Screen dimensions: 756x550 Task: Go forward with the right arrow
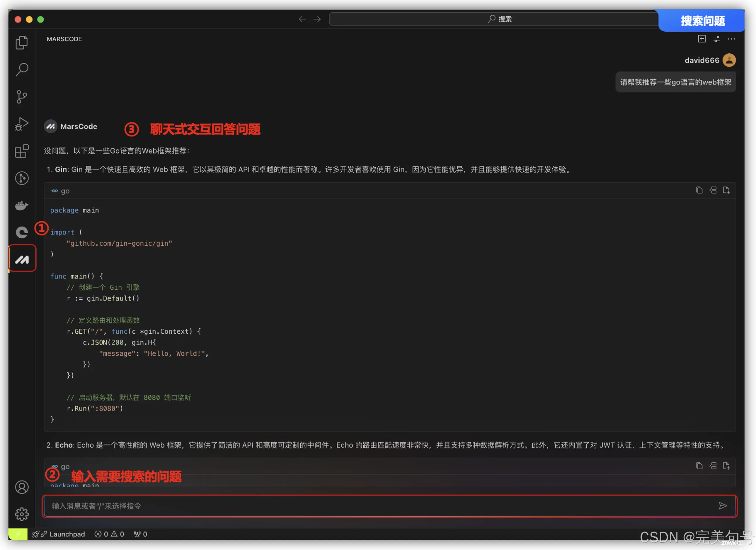pos(317,19)
